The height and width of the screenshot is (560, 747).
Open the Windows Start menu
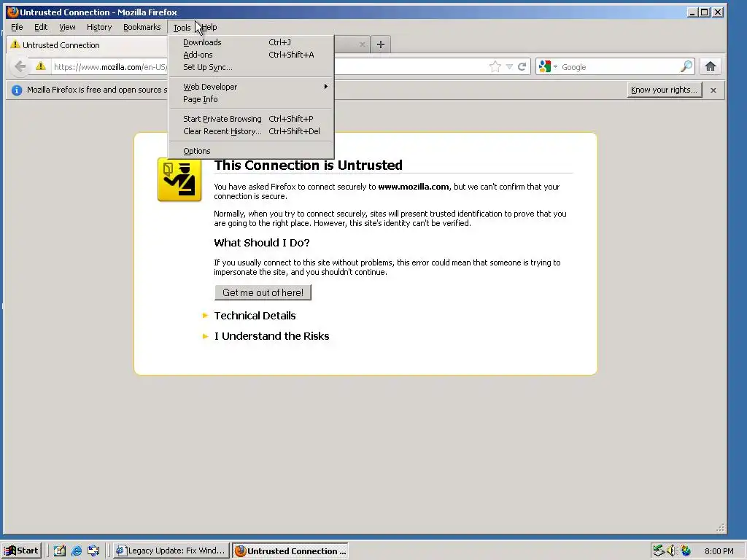point(21,551)
